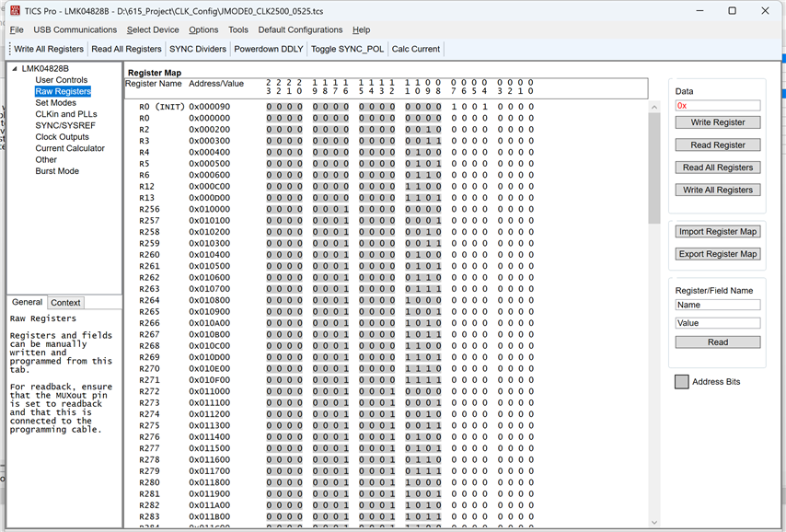Click the register map scroll up arrow
786x532 pixels.
point(654,107)
